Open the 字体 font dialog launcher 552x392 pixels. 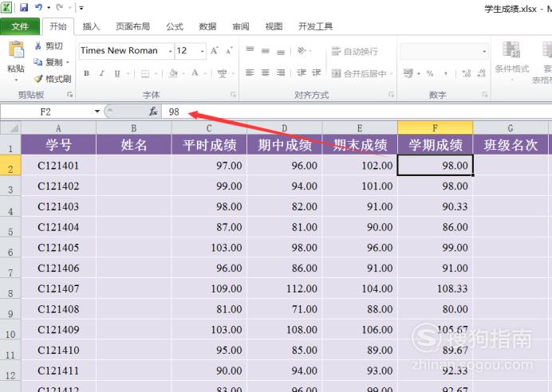(x=233, y=94)
